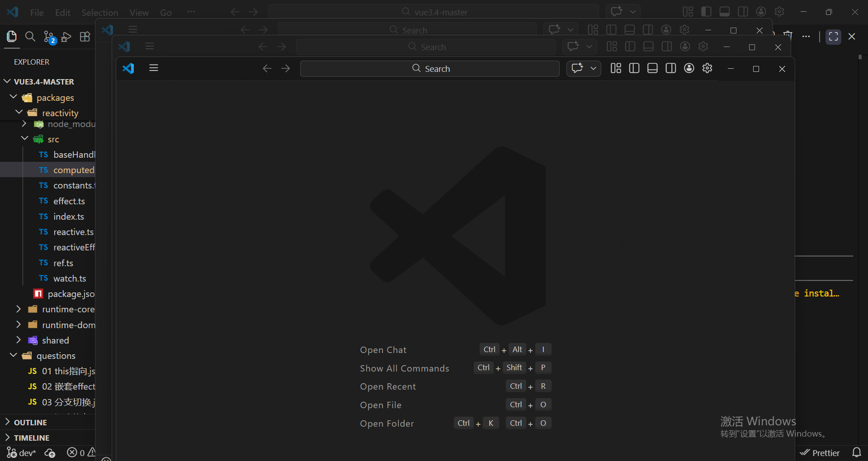Open Explorer view in activity bar
Screen dimensions: 868x461
(x=12, y=37)
